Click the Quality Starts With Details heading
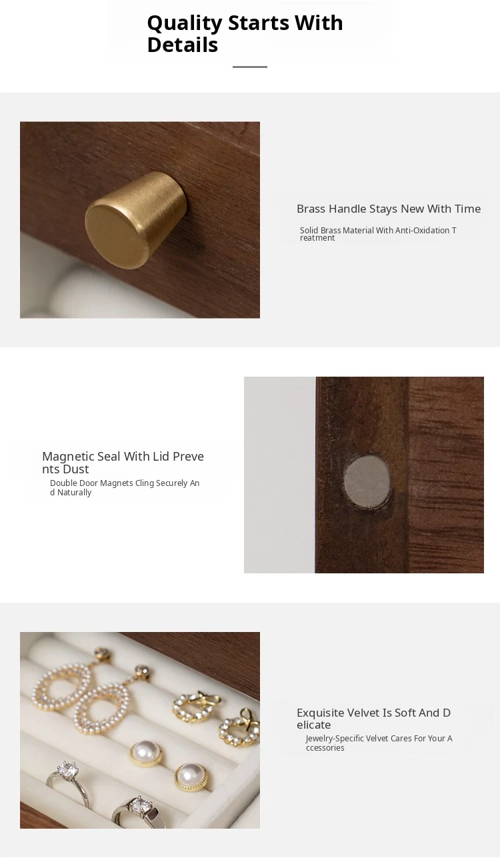The image size is (500, 868). coord(245,33)
